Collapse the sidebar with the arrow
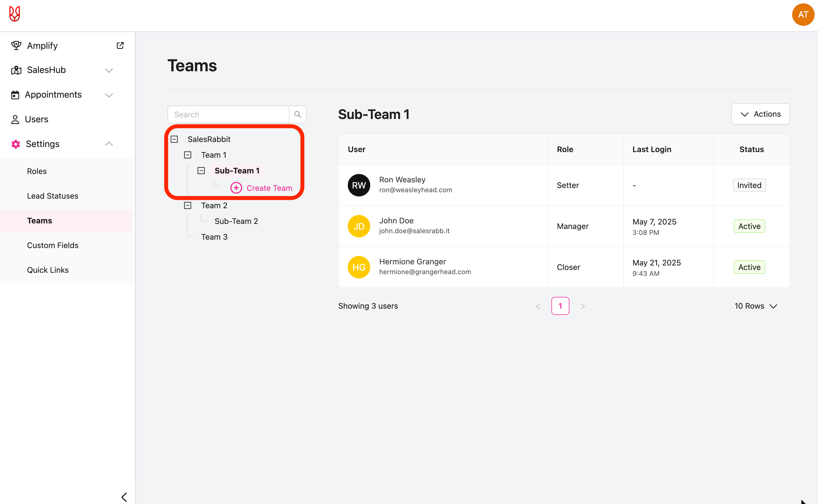This screenshot has width=818, height=504. point(124,497)
